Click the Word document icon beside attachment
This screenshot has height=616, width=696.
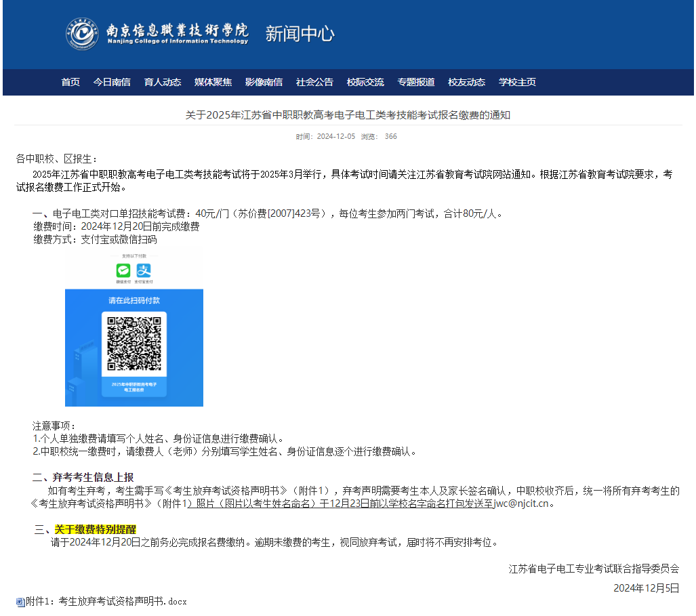(x=20, y=602)
